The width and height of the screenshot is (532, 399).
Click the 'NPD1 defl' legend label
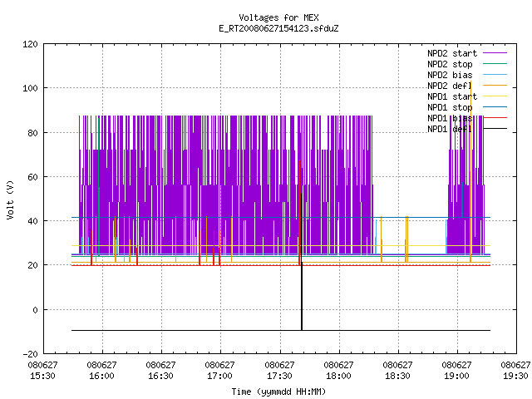tap(450, 130)
